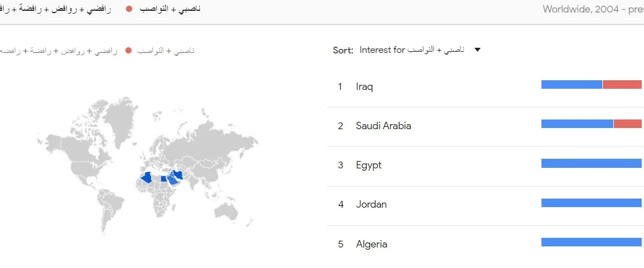Image resolution: width=644 pixels, height=268 pixels.
Task: Click the red dot in the top header legend
Action: point(129,9)
